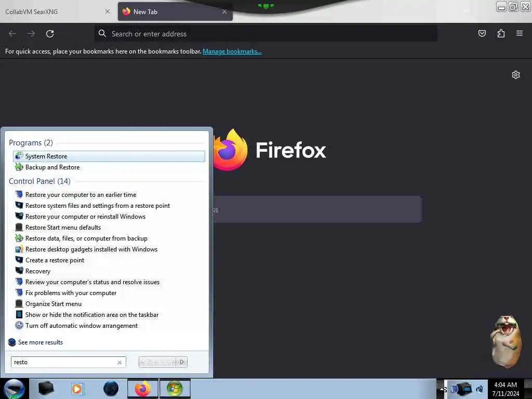Click the Firefox taskbar button
Screen dimensions: 532x399
point(143,389)
